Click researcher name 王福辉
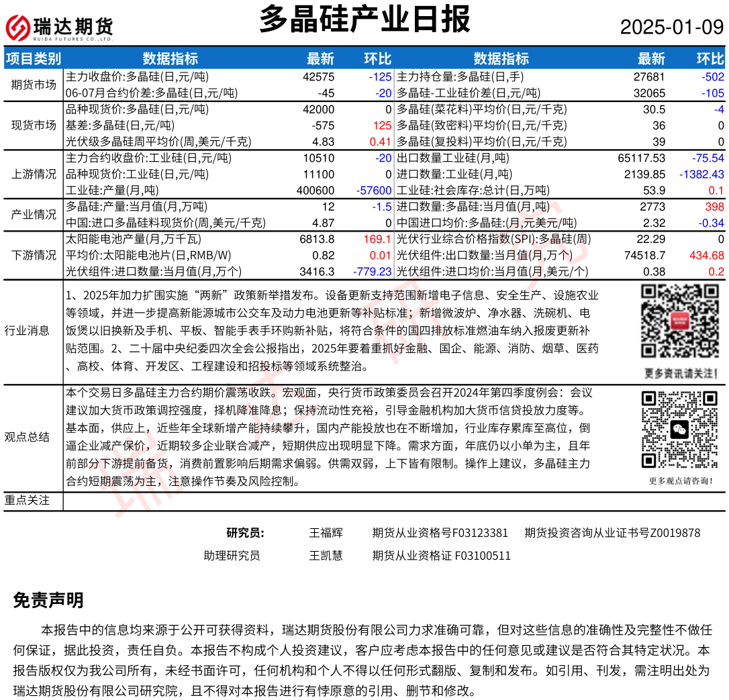This screenshot has width=729, height=700. 326,533
